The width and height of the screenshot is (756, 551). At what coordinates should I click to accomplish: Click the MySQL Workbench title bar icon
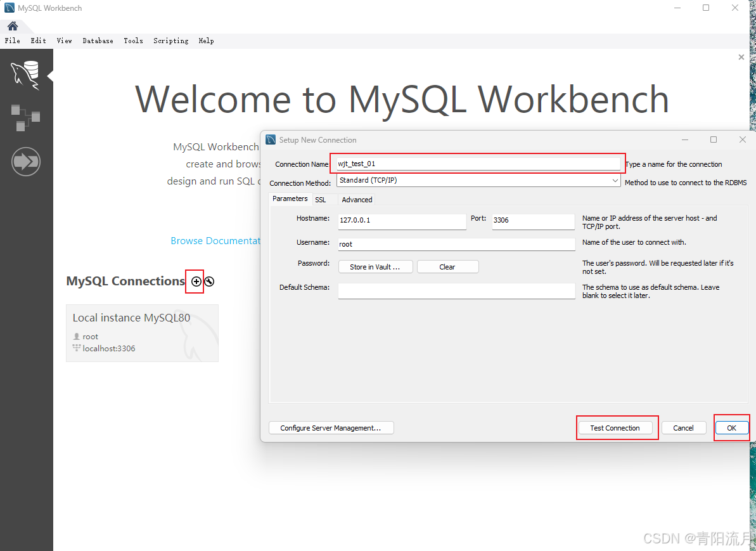click(9, 8)
